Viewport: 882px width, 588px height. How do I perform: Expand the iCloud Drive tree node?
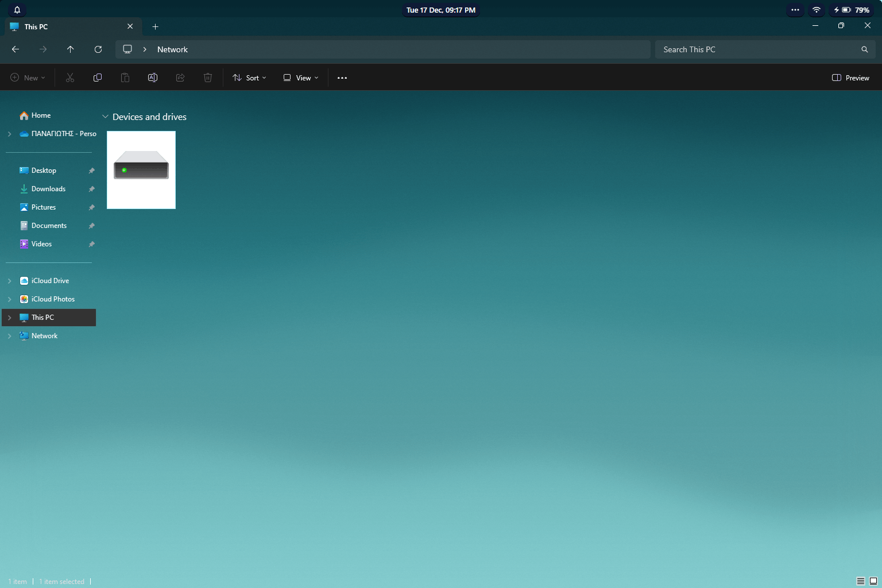(x=9, y=281)
